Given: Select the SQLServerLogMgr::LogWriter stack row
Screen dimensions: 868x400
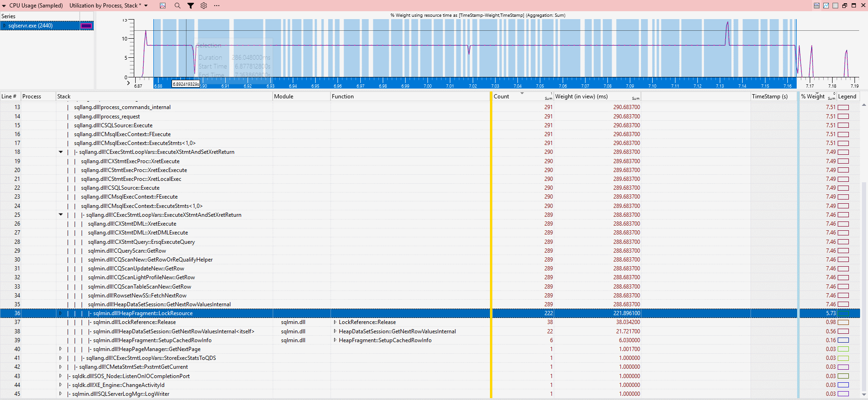Looking at the screenshot, I should (x=121, y=394).
